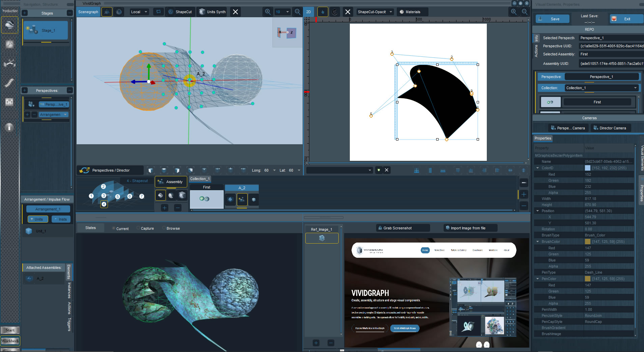Zoom in on the Scenegraph viewport
The image size is (644, 352).
[x=268, y=12]
